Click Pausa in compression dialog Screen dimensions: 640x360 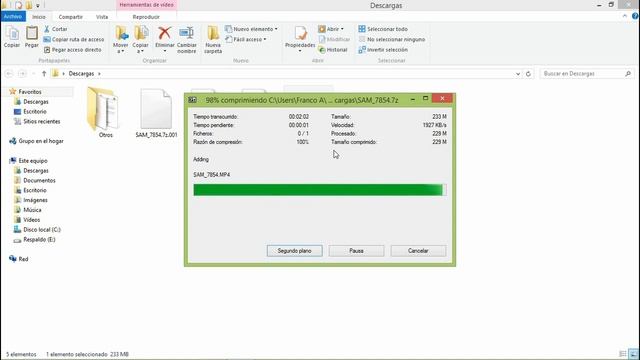[356, 251]
